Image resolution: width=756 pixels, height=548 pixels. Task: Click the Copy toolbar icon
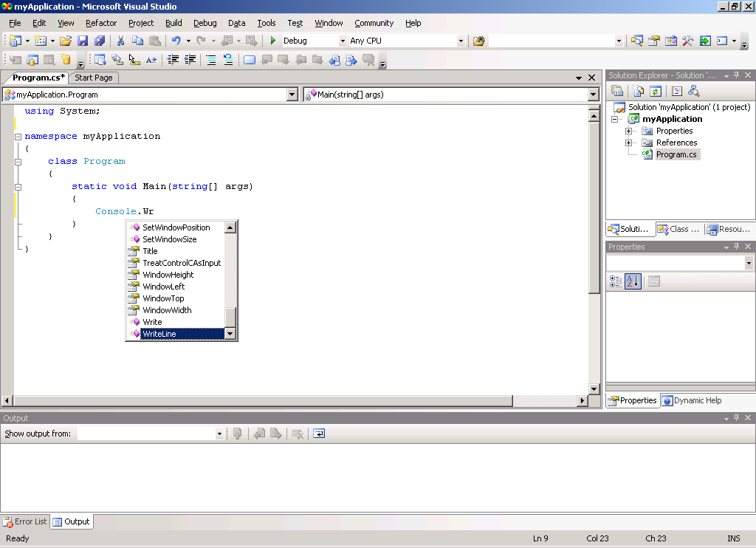(137, 41)
